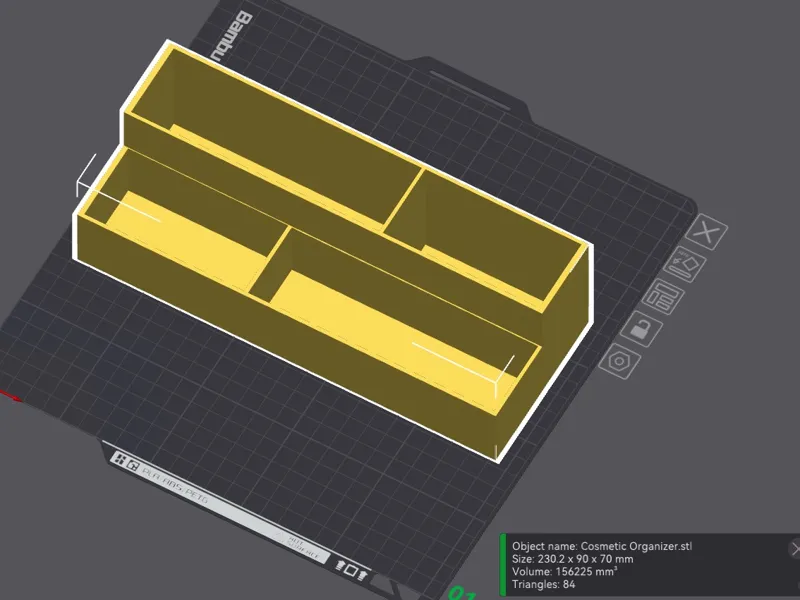Click 'Object name: Cosmetic Organizer.stl' text
Screen dimensions: 800x600
tap(602, 546)
